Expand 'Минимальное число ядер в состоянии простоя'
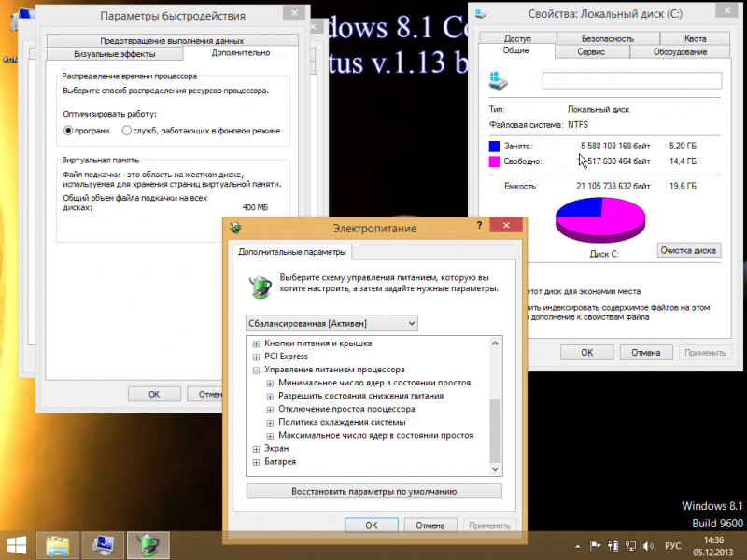Screen dimensions: 747x560 tap(270, 384)
